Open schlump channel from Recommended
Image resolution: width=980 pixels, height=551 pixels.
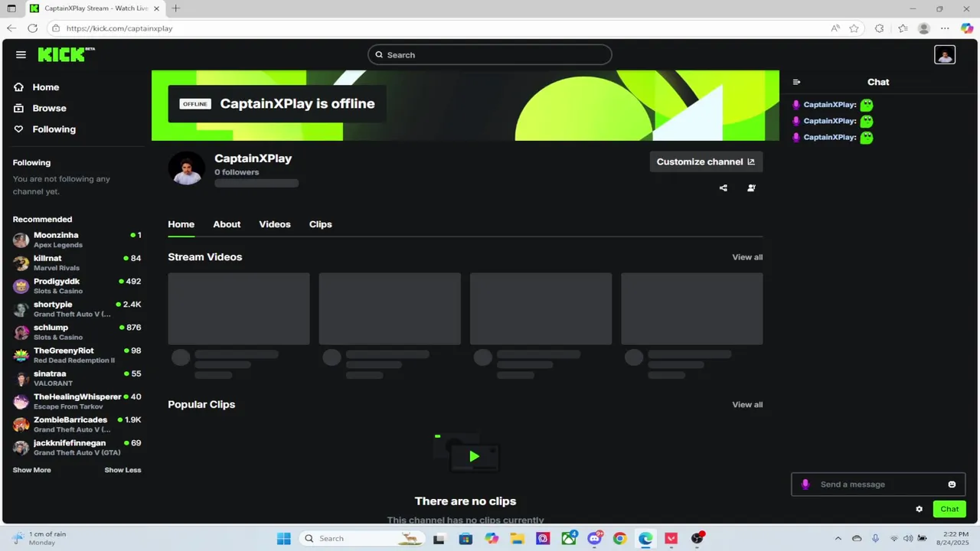point(77,332)
